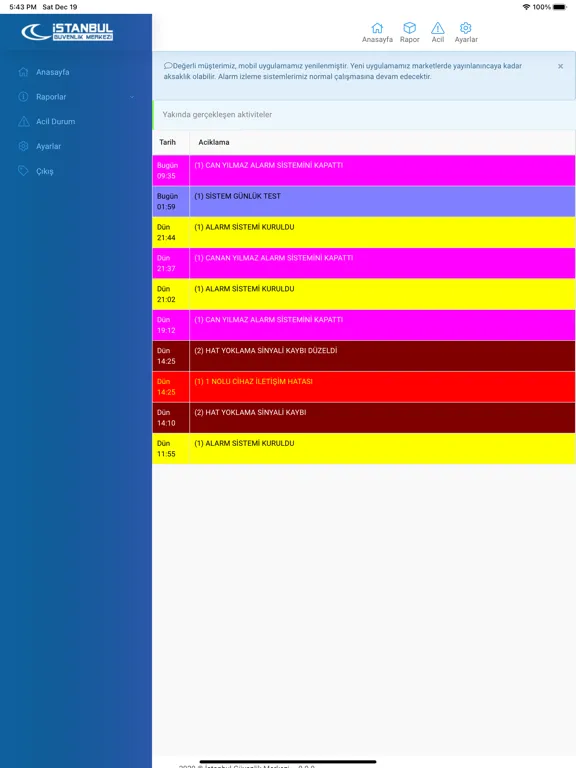This screenshot has height=768, width=576.
Task: Select Dün 21:44 ALARM SİSTEMİ KURULDU row
Action: click(364, 232)
